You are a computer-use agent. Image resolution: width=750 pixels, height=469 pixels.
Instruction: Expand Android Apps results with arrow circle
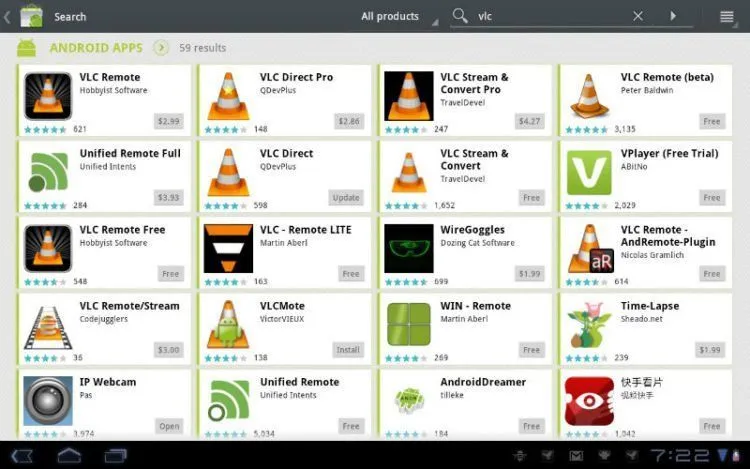coord(161,48)
